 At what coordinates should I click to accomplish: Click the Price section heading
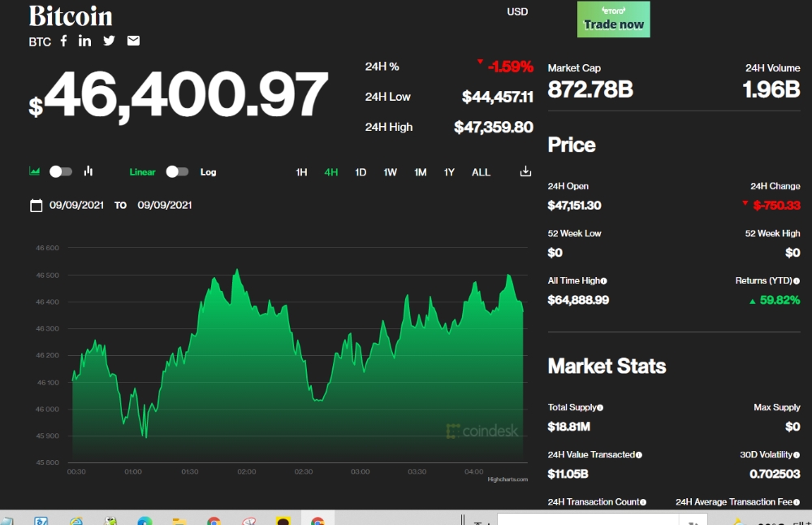tap(572, 145)
